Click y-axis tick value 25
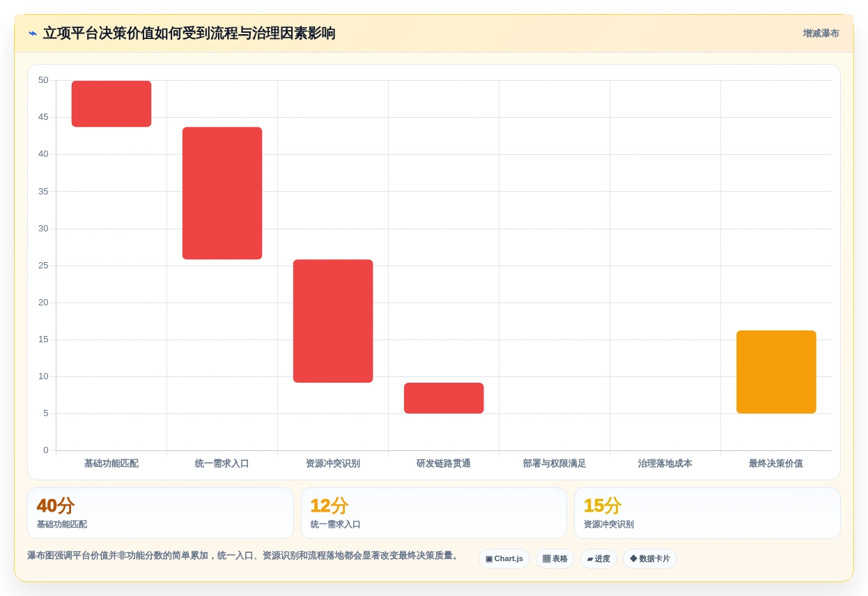The width and height of the screenshot is (868, 596). [x=43, y=266]
